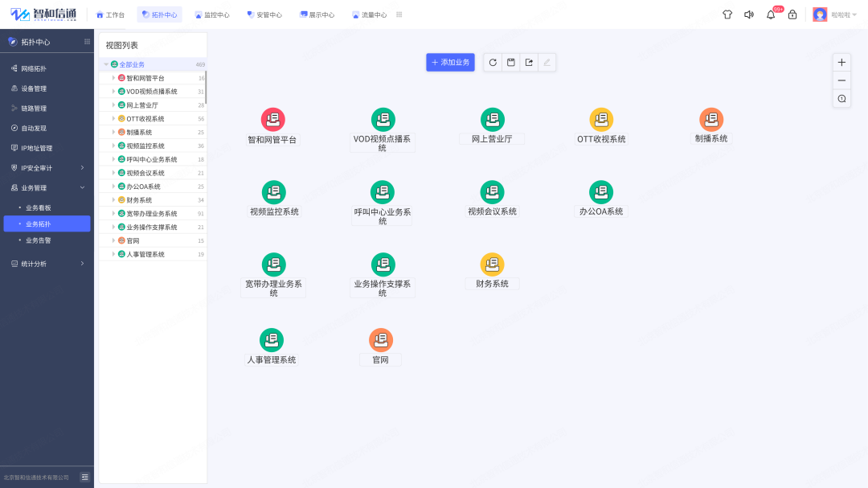Toggle the sound speaker icon
The height and width of the screenshot is (488, 868).
point(749,15)
